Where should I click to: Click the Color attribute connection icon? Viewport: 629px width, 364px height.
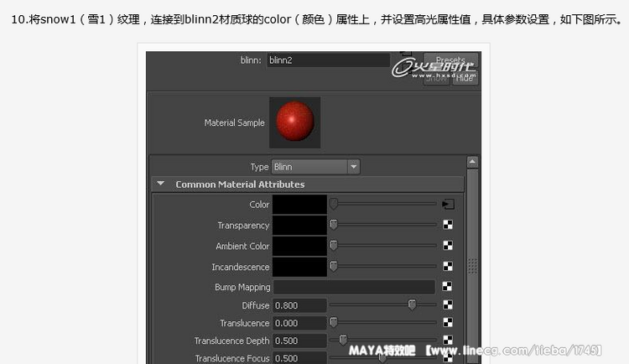pos(448,204)
